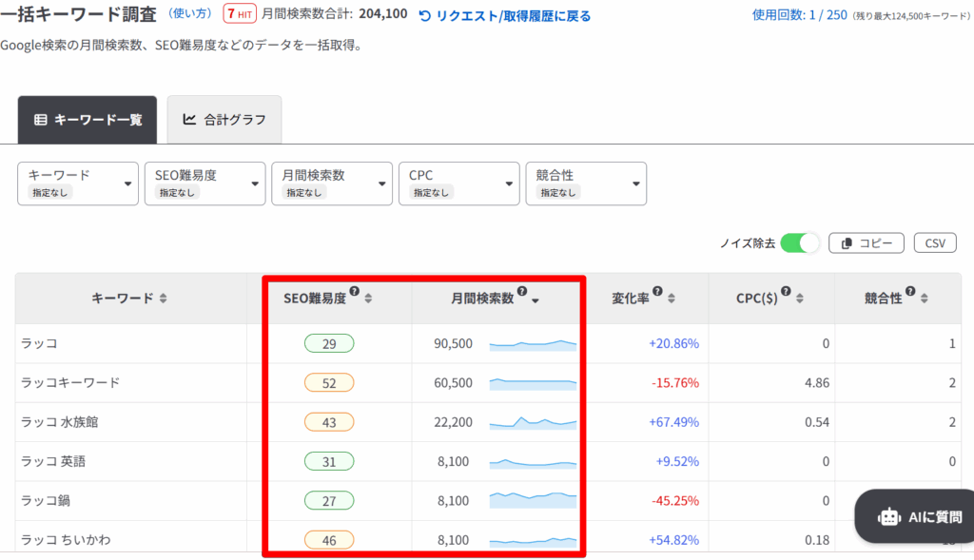Download results with the CSV button

tap(935, 243)
